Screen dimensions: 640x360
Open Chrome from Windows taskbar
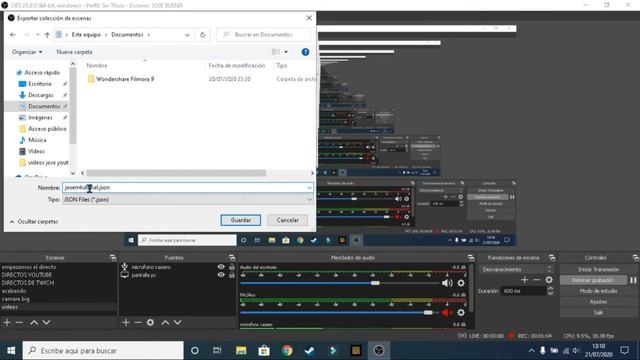(287, 351)
